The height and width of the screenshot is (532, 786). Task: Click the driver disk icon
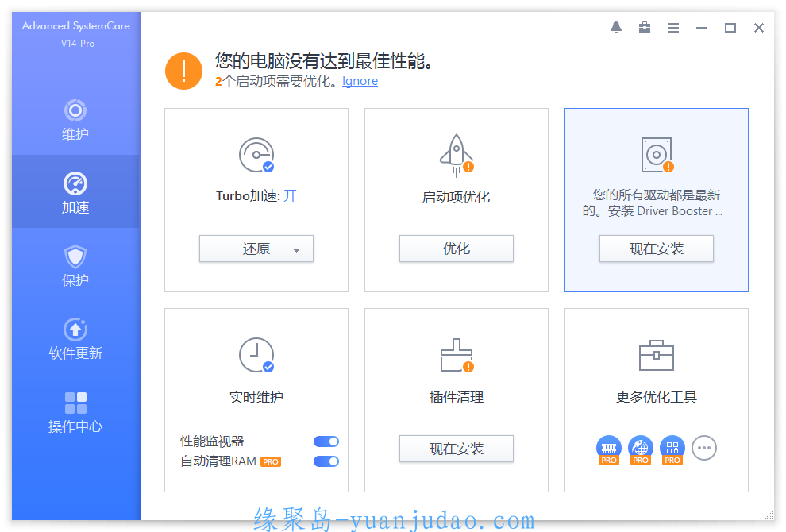click(657, 155)
